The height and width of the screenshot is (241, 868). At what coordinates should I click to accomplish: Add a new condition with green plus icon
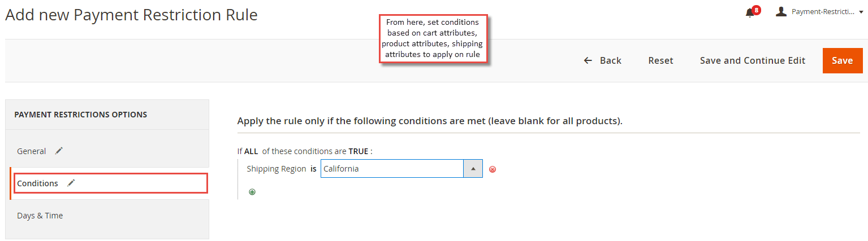click(252, 192)
